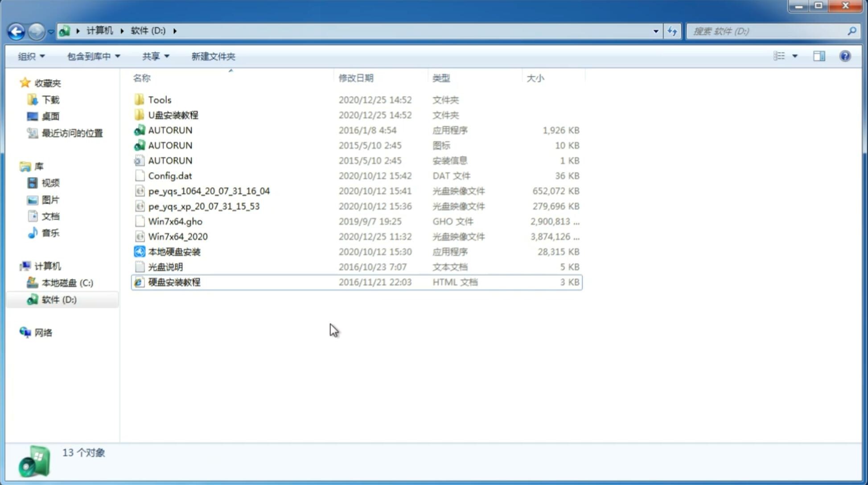This screenshot has width=868, height=485.
Task: Open the U盘安装教程 folder
Action: pos(173,115)
